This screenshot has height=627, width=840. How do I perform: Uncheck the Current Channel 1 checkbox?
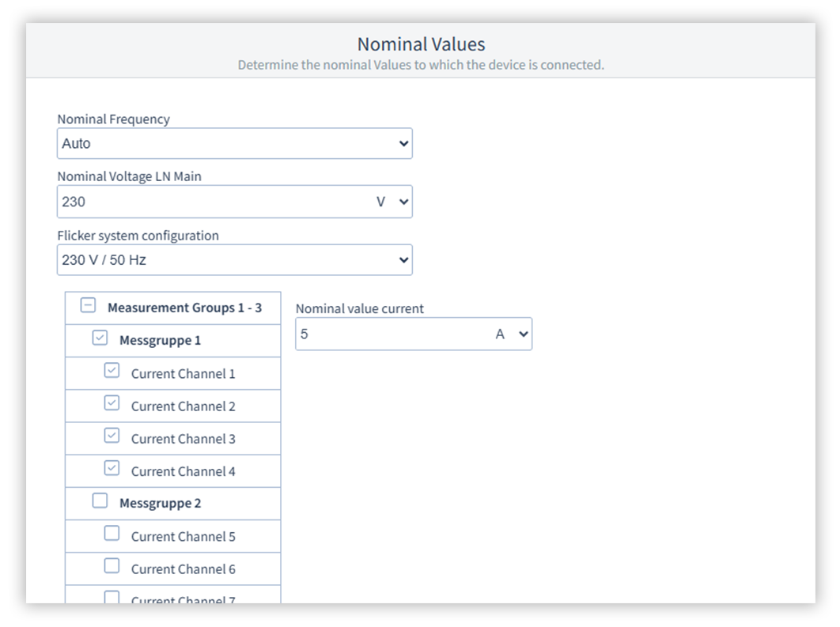(112, 372)
